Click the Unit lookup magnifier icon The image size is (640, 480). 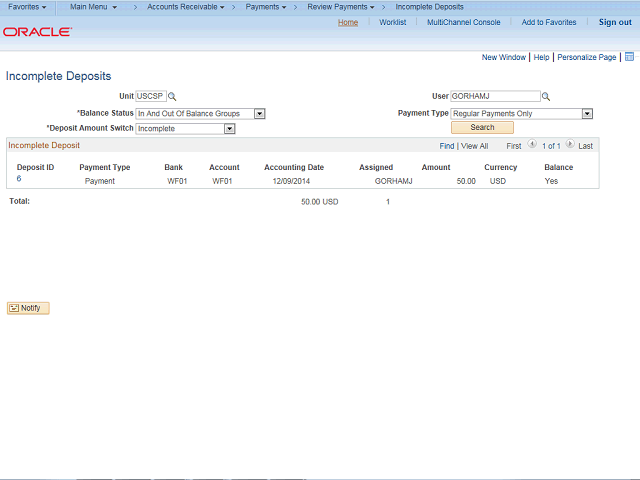pos(172,97)
